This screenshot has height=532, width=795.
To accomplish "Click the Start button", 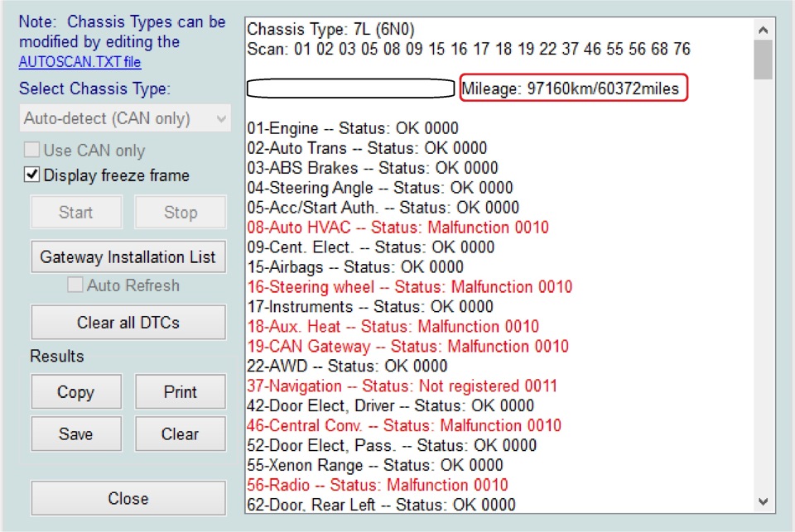I will (x=76, y=212).
